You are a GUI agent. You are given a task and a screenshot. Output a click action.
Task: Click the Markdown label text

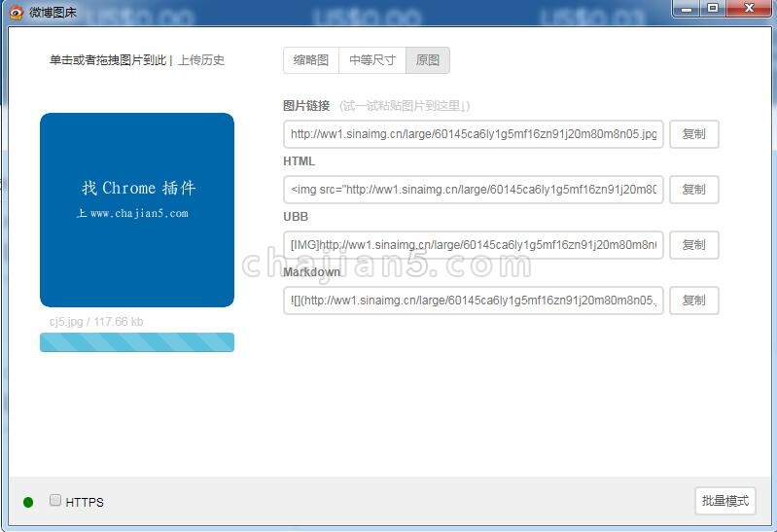pyautogui.click(x=312, y=272)
